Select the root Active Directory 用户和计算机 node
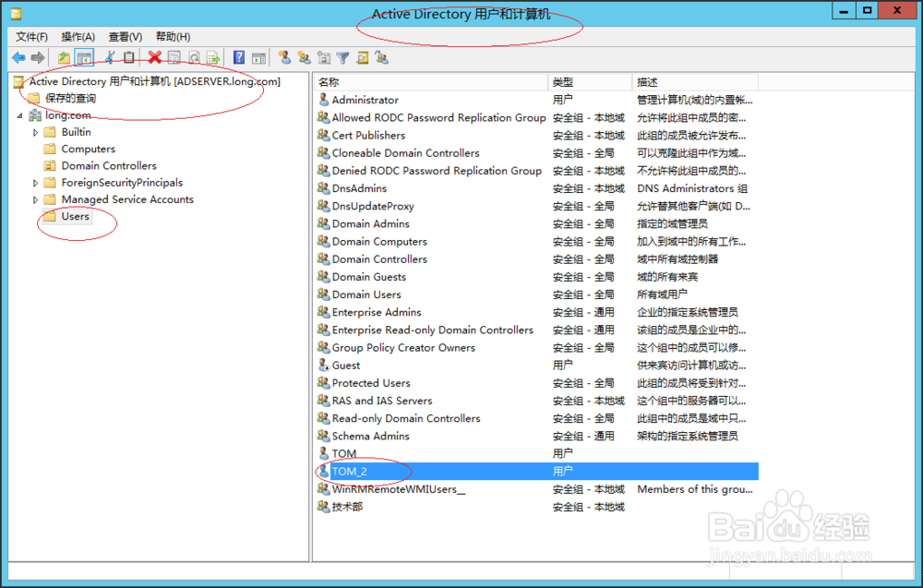The height and width of the screenshot is (588, 923). (155, 81)
